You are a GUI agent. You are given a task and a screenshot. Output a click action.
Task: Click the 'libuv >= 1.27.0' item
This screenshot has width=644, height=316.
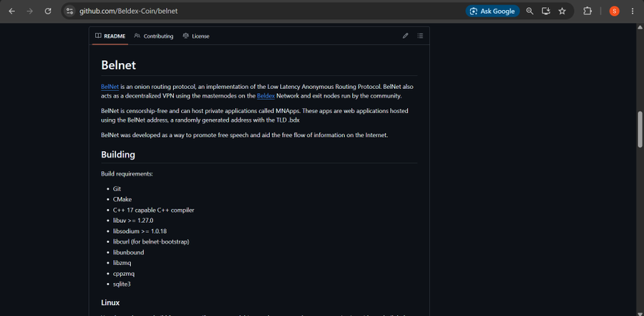coord(132,221)
